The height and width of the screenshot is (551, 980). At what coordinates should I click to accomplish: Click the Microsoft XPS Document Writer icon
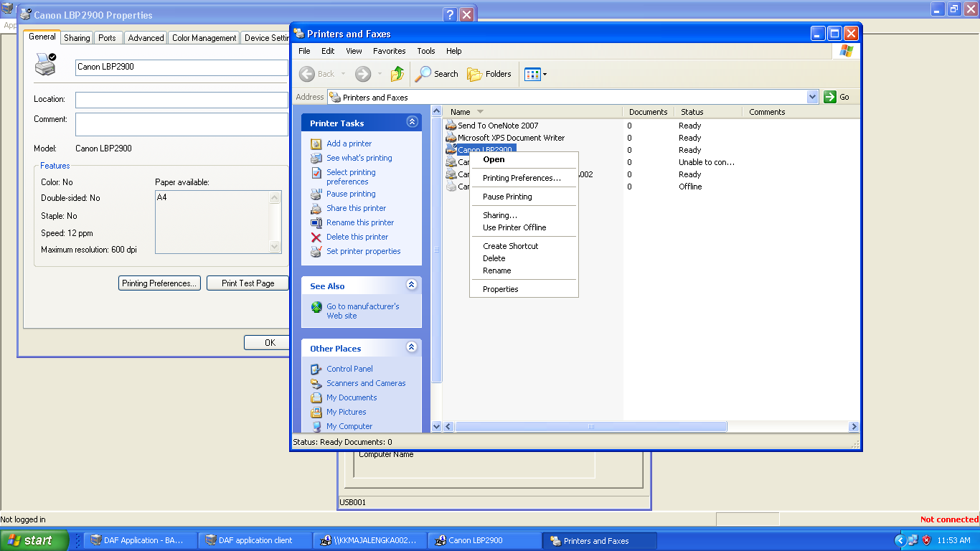tap(451, 137)
